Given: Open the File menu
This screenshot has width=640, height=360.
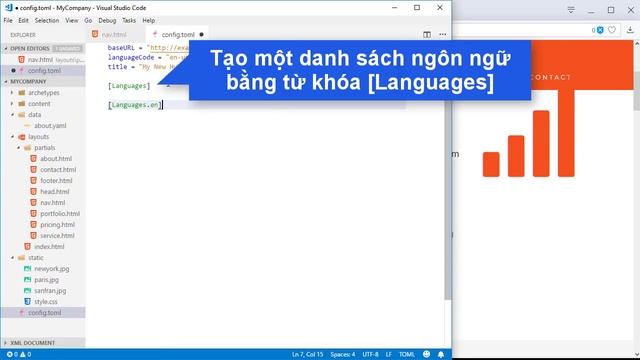Looking at the screenshot, I should (8, 20).
